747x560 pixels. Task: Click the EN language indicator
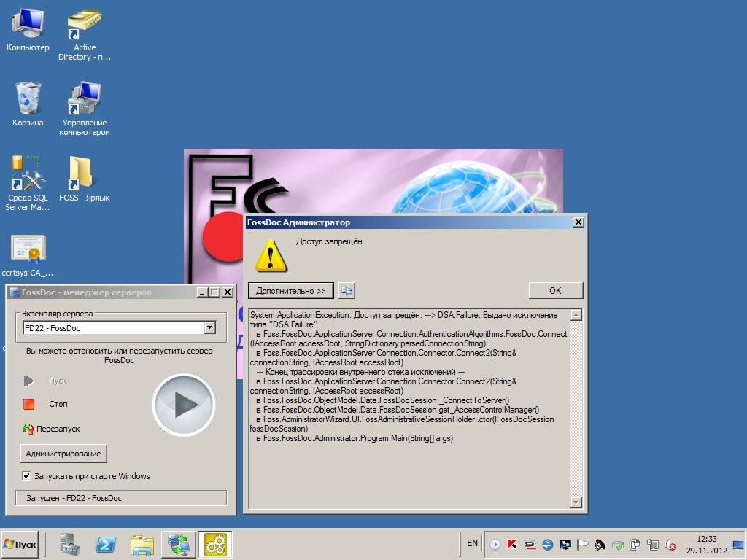coord(472,543)
